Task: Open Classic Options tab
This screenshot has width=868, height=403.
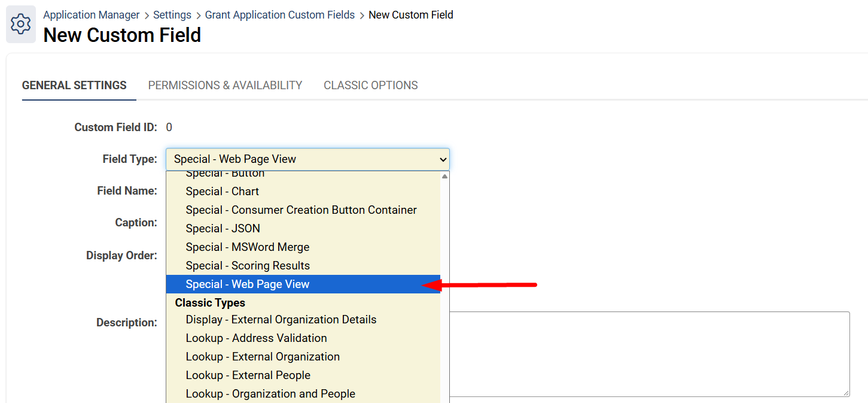Action: tap(371, 85)
